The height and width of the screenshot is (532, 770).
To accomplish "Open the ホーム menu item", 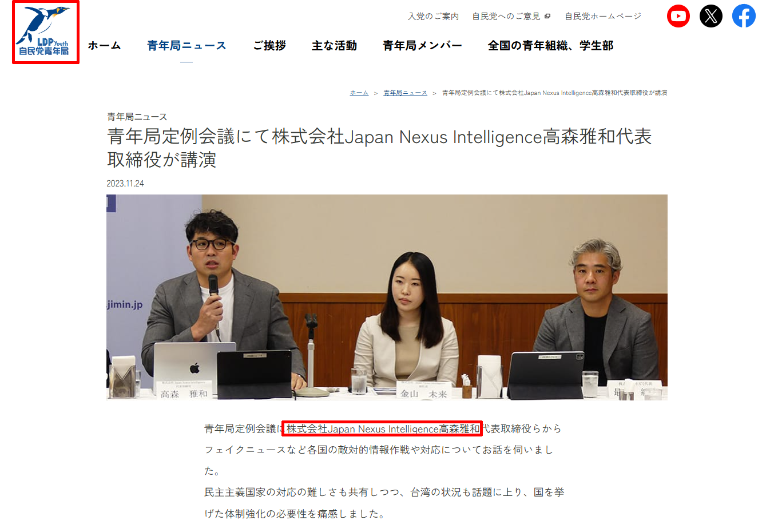I will [104, 45].
